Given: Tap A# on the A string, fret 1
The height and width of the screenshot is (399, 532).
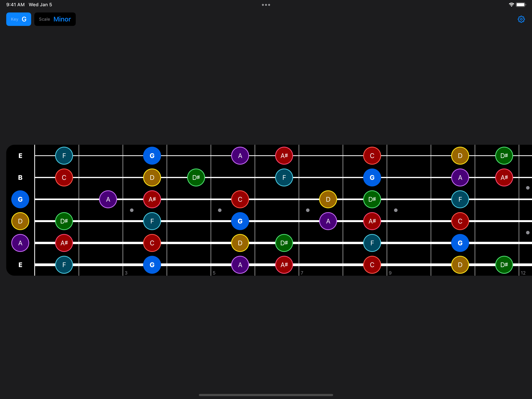Looking at the screenshot, I should pyautogui.click(x=64, y=243).
